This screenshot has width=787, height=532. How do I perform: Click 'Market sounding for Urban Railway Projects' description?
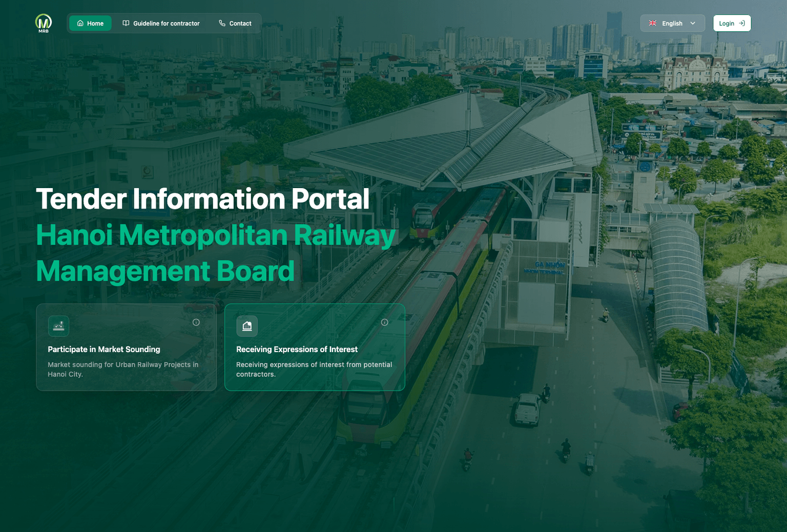coord(123,370)
